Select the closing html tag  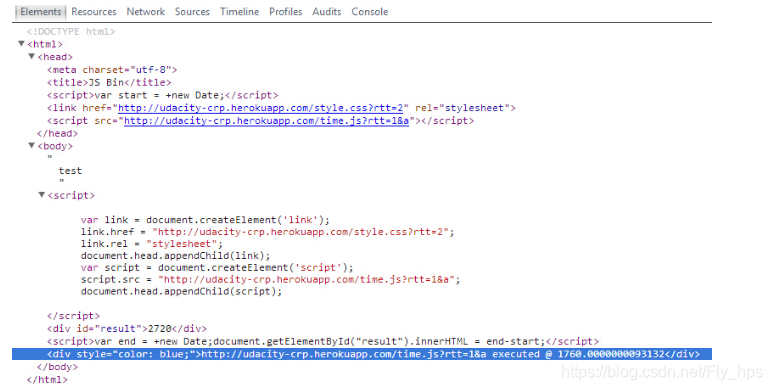tap(47, 380)
